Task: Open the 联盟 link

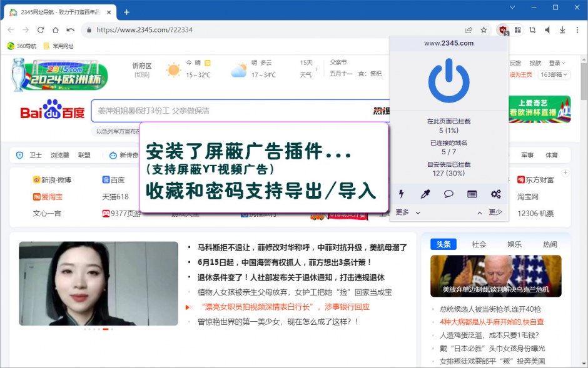Action: pyautogui.click(x=84, y=156)
